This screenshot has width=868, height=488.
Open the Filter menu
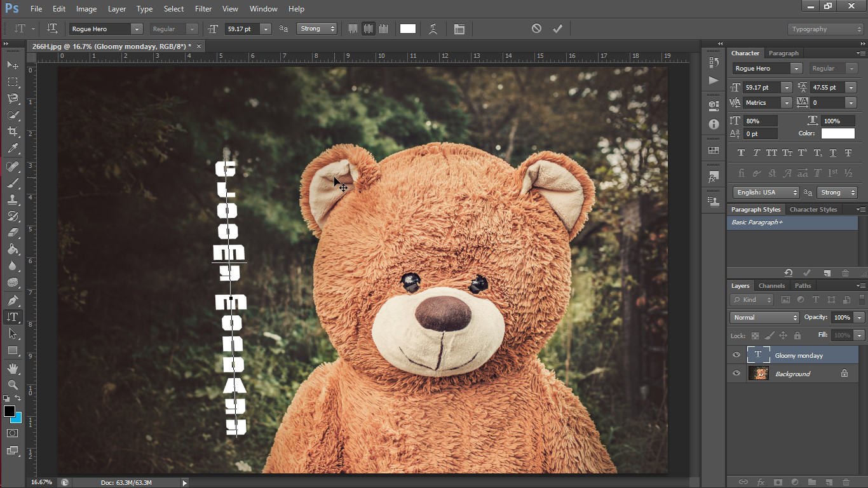(x=203, y=9)
